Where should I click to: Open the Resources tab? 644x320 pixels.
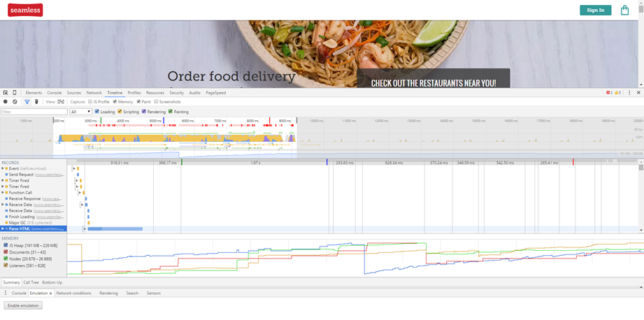click(x=155, y=93)
